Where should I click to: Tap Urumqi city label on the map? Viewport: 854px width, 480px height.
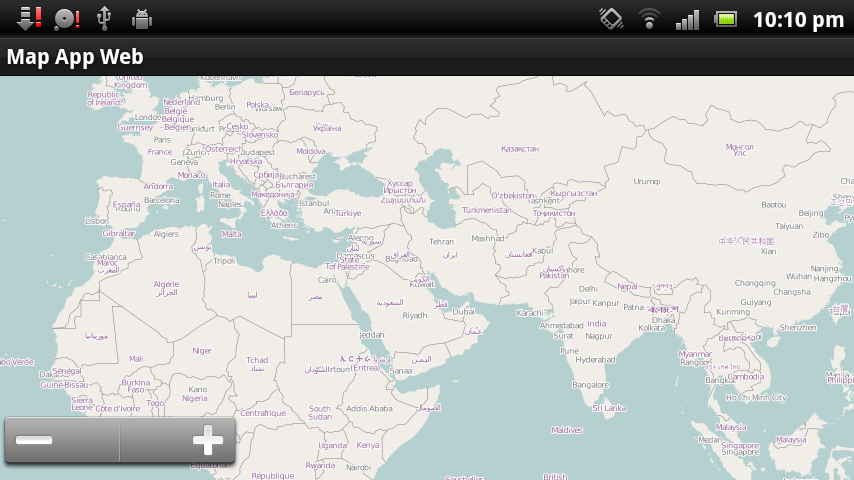647,181
